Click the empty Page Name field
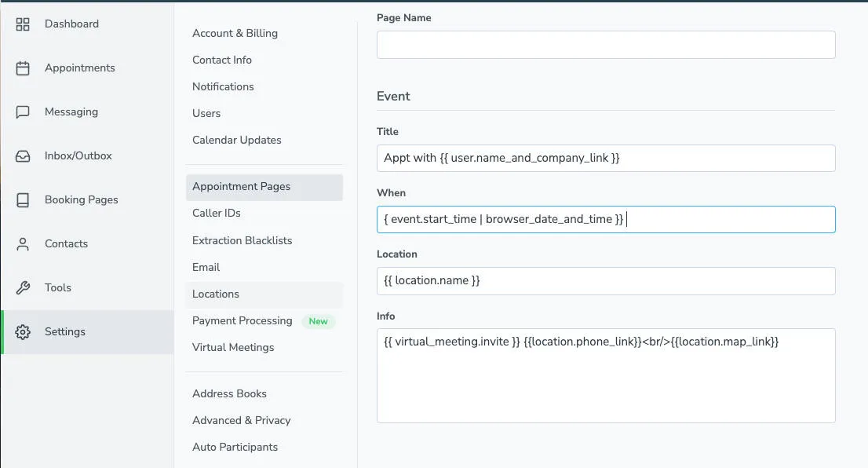 coord(606,45)
